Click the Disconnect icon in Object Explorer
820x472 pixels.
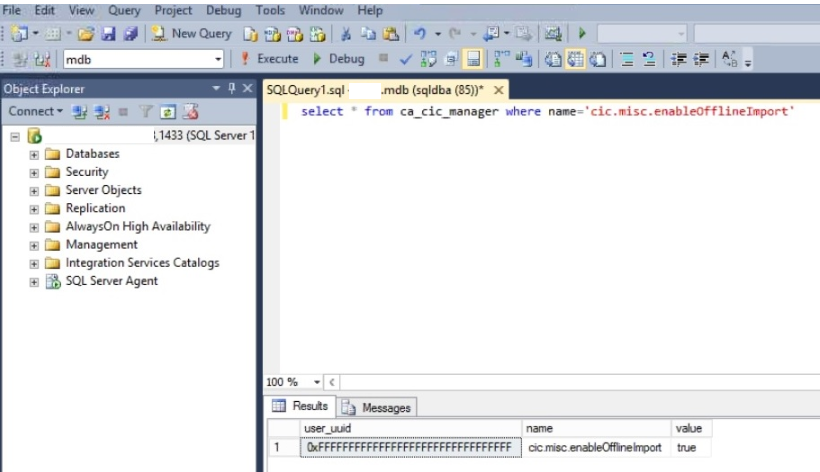[x=100, y=111]
